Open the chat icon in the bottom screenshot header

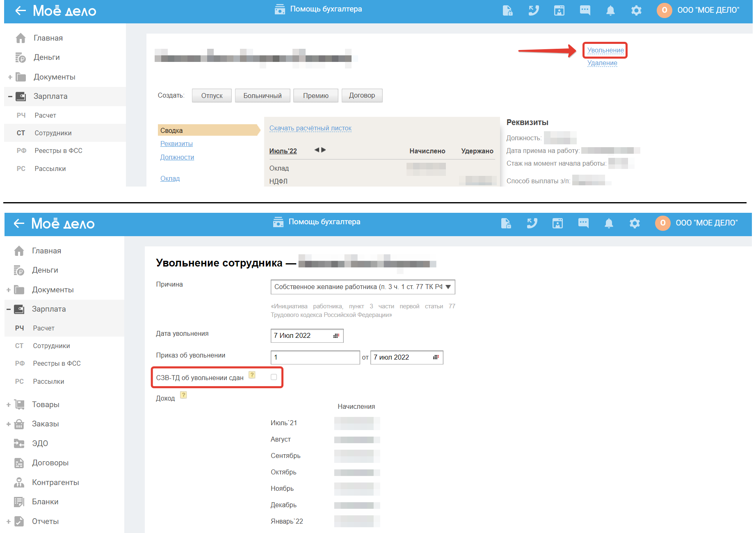coord(583,223)
